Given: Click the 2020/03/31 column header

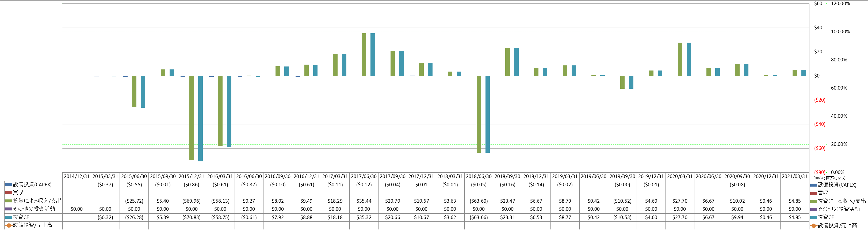Looking at the screenshot, I should click(680, 176).
